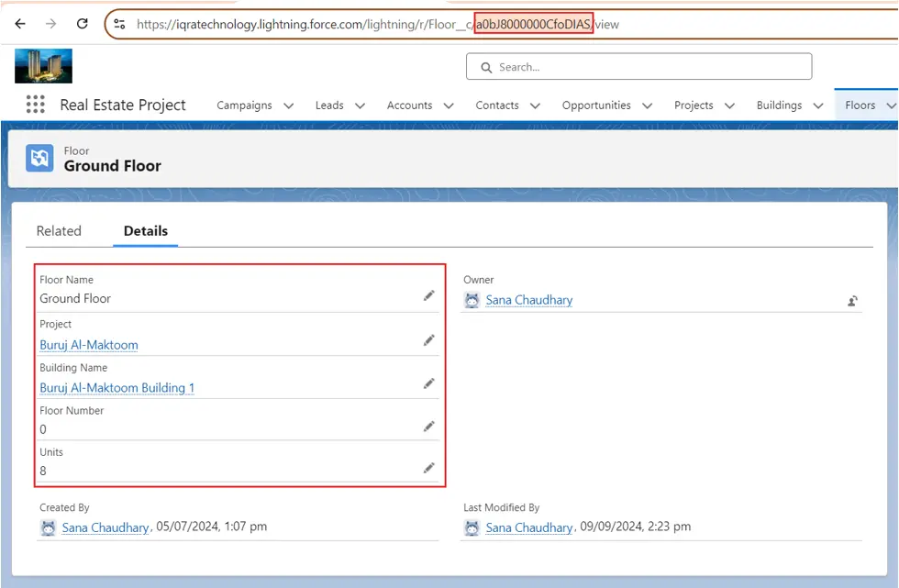This screenshot has width=899, height=588.
Task: Click the Real Estate Project building logo
Action: click(44, 66)
